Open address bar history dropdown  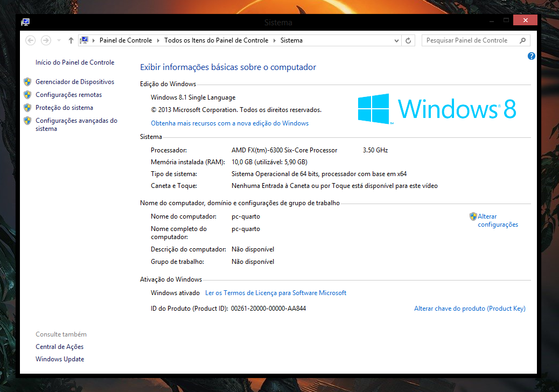click(396, 40)
